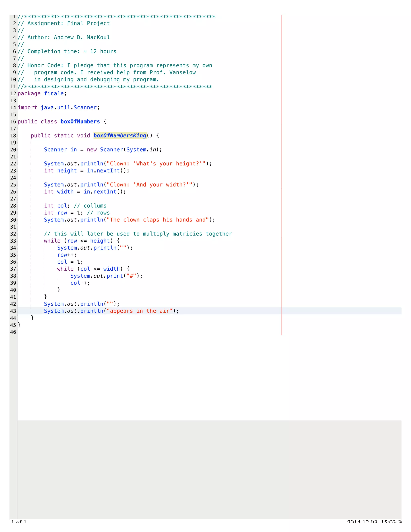Image resolution: width=411 pixels, height=532 pixels.
Task: Click the text 'package finale;'
Action: [x=42, y=94]
